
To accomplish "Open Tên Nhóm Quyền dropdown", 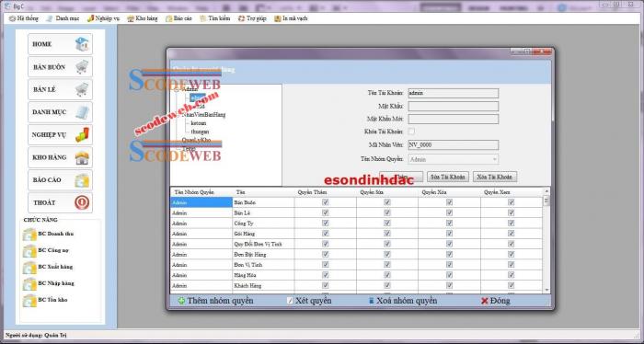I will pos(453,159).
